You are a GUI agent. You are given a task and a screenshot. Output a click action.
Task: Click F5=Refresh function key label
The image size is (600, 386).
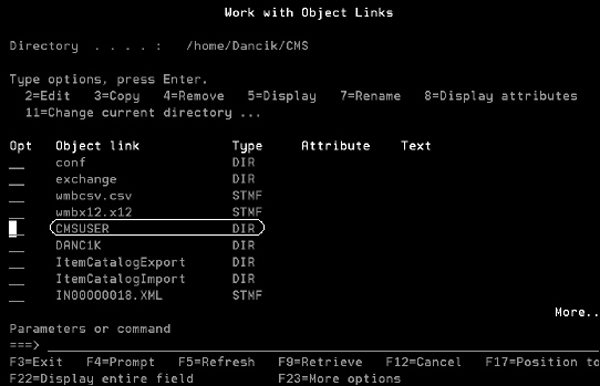point(217,362)
